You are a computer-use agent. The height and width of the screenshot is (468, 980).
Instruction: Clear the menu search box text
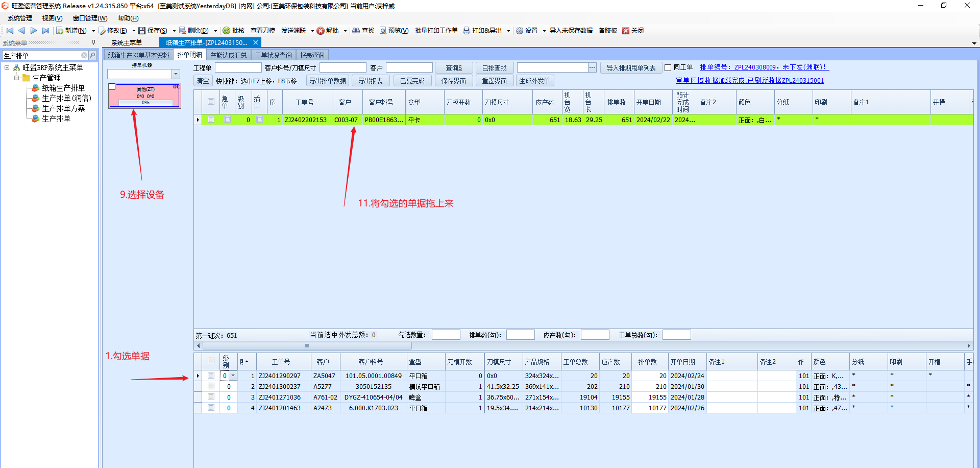[x=84, y=55]
